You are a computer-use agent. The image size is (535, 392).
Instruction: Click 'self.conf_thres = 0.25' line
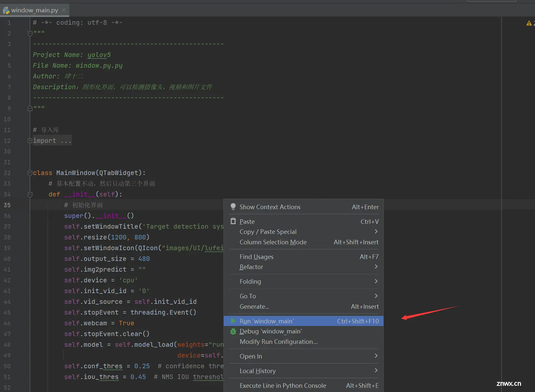click(107, 366)
